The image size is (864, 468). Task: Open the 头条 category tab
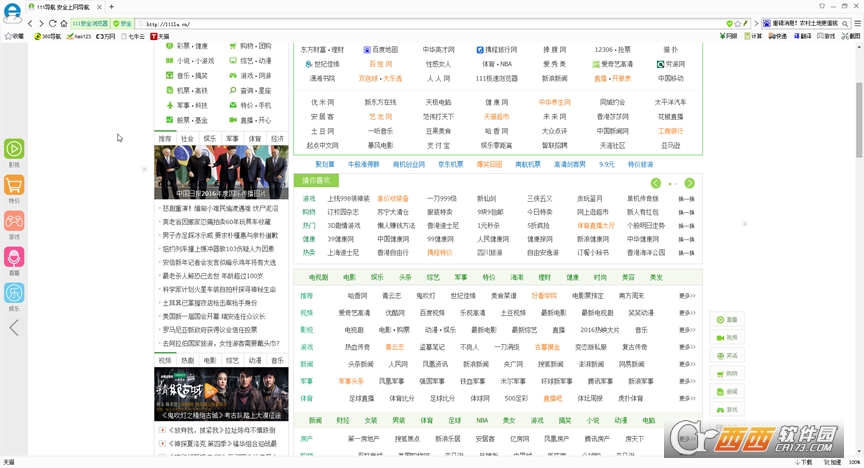click(405, 277)
